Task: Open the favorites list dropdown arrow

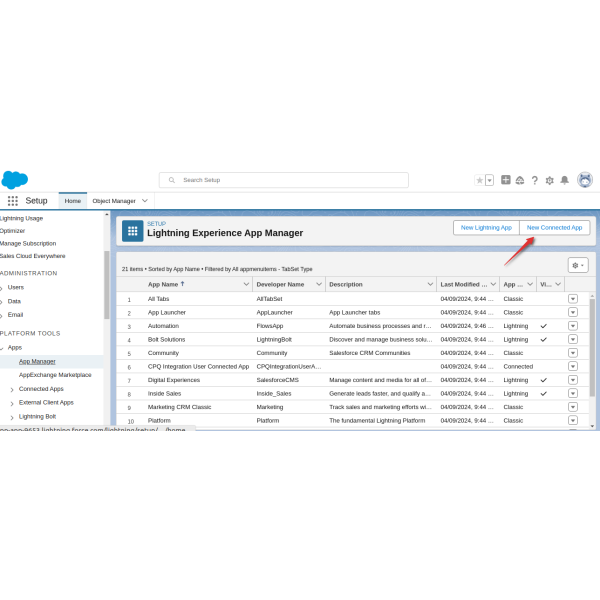Action: [x=489, y=180]
